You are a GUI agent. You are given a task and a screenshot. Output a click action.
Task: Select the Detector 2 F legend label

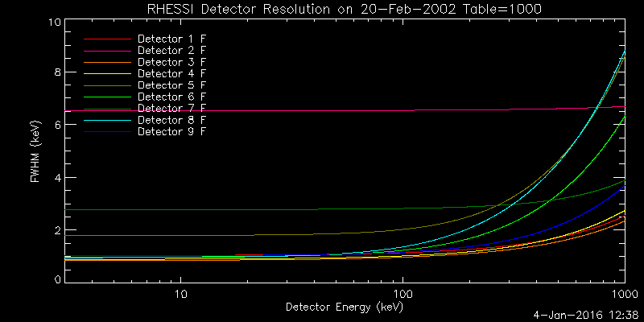click(171, 50)
